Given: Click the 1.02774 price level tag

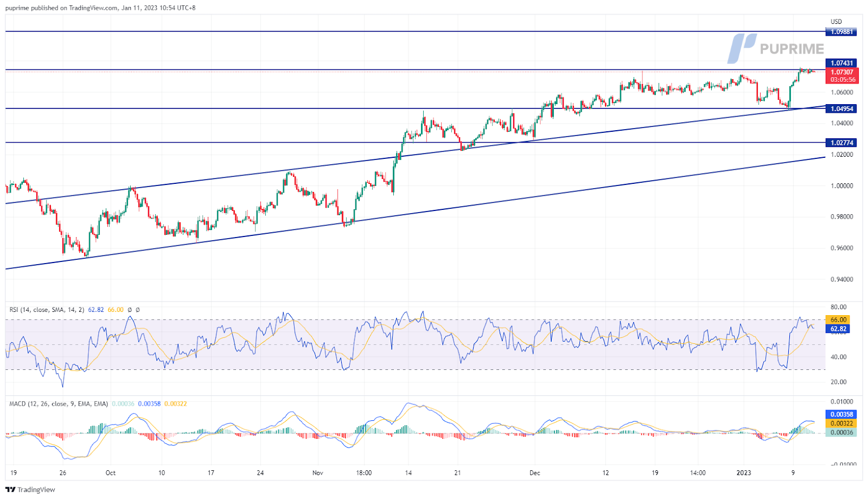Looking at the screenshot, I should click(841, 143).
